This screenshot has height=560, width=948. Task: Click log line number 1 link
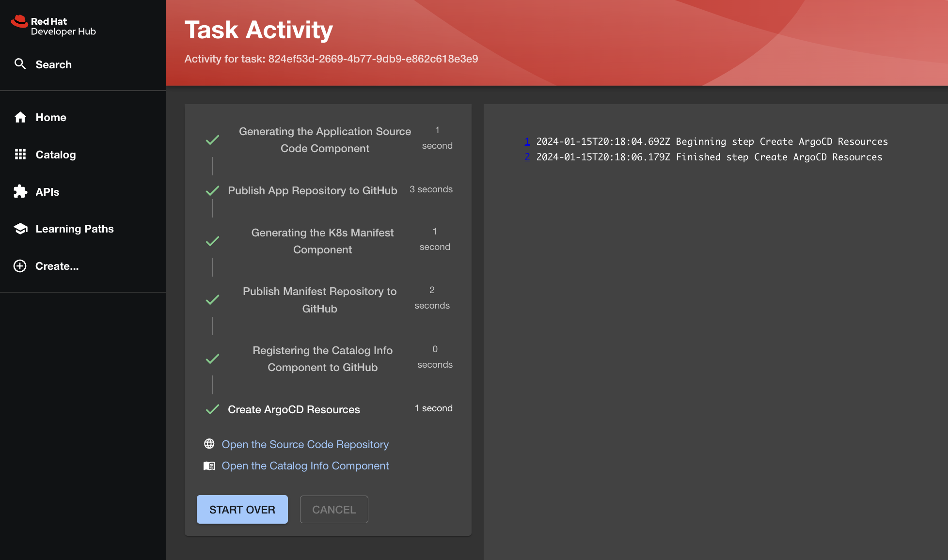(x=527, y=141)
